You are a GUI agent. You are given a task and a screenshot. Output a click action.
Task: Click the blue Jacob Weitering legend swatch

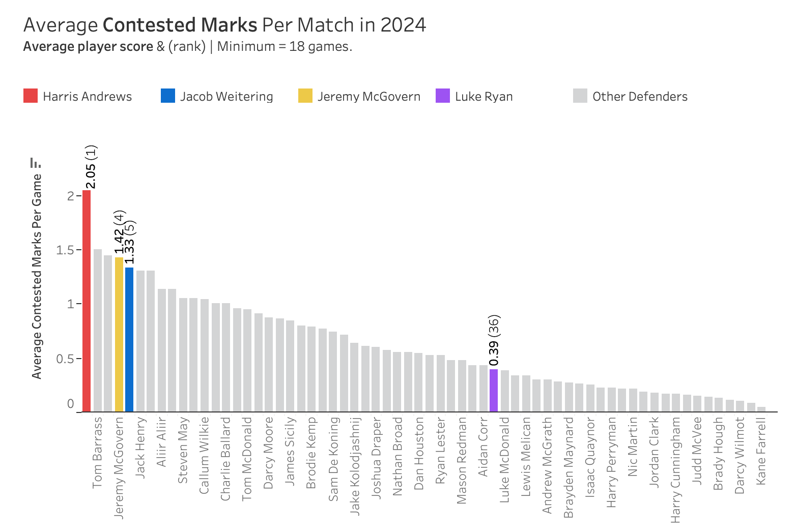pos(167,96)
